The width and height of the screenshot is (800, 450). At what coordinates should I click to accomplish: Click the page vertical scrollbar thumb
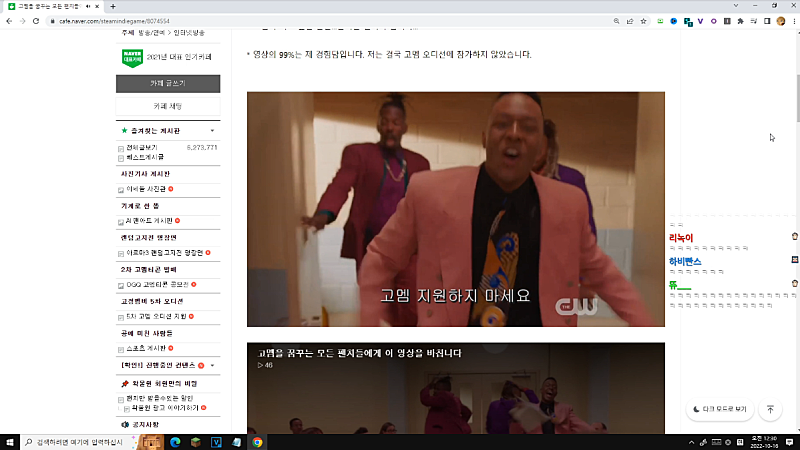[797, 98]
